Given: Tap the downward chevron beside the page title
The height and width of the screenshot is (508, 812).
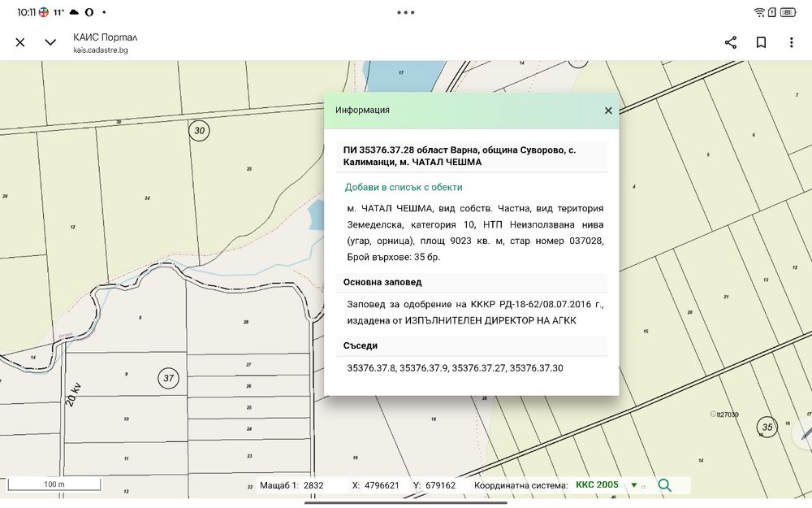Looking at the screenshot, I should click(x=50, y=42).
